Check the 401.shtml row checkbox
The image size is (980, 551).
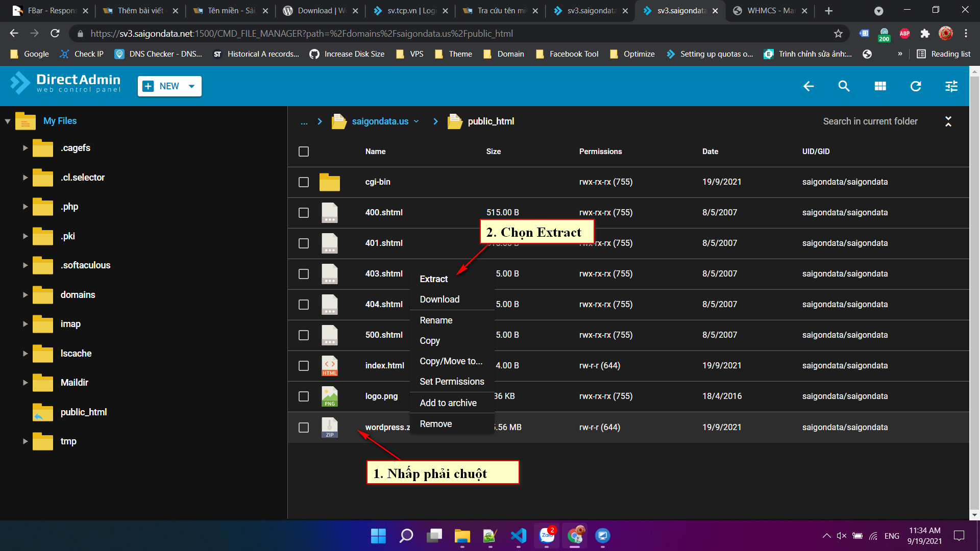[x=304, y=243]
